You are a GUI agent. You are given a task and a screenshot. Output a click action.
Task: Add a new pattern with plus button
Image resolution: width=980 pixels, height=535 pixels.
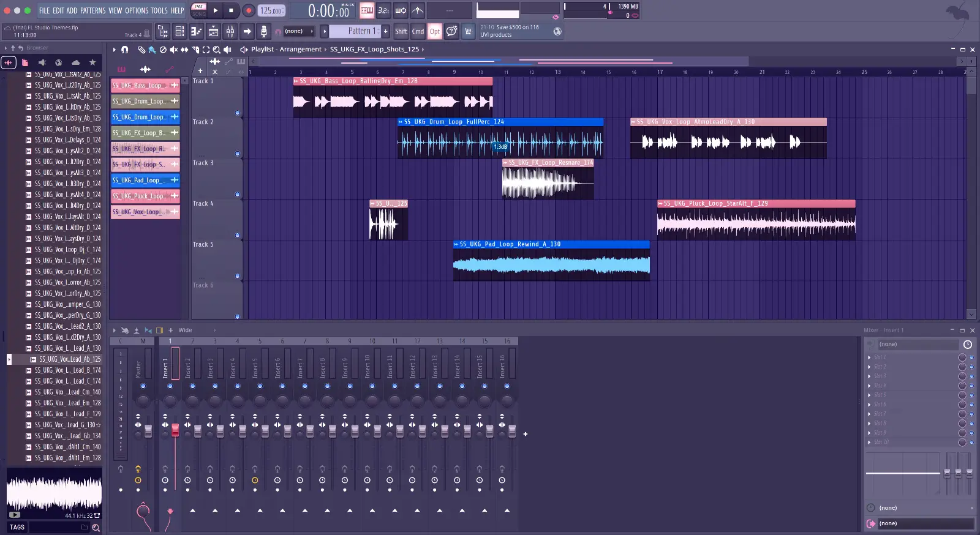(386, 31)
